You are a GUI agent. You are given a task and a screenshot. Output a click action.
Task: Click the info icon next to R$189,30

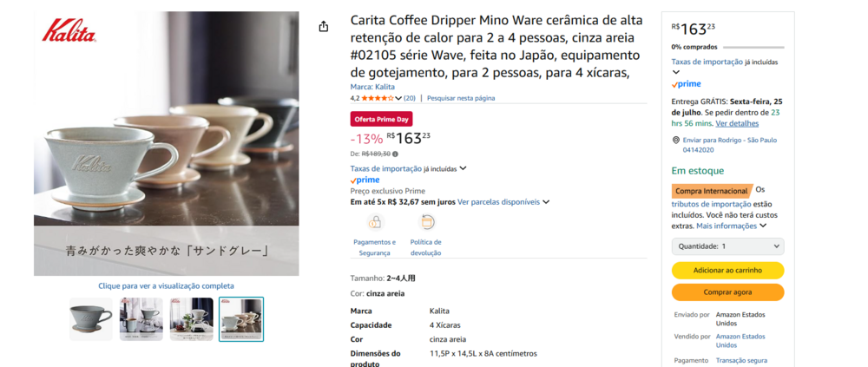(395, 154)
